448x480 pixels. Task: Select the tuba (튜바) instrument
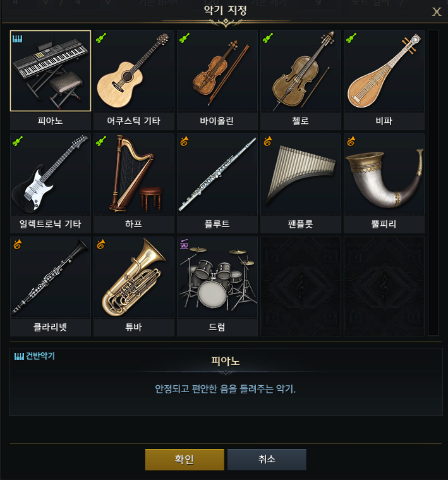pyautogui.click(x=134, y=286)
